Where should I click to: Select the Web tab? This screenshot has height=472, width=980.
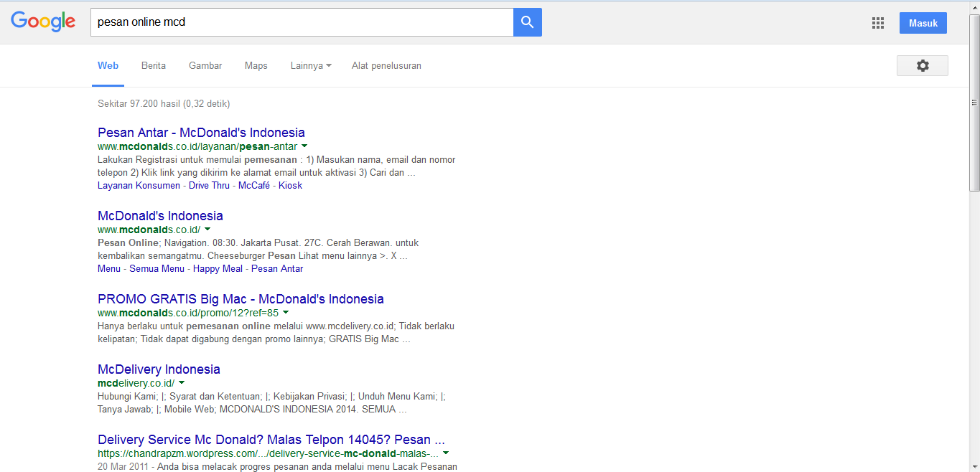(108, 65)
